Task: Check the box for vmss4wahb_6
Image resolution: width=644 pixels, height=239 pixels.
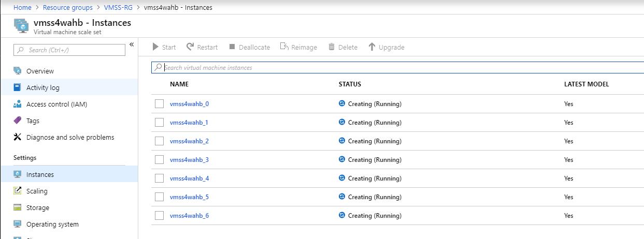Action: 159,215
